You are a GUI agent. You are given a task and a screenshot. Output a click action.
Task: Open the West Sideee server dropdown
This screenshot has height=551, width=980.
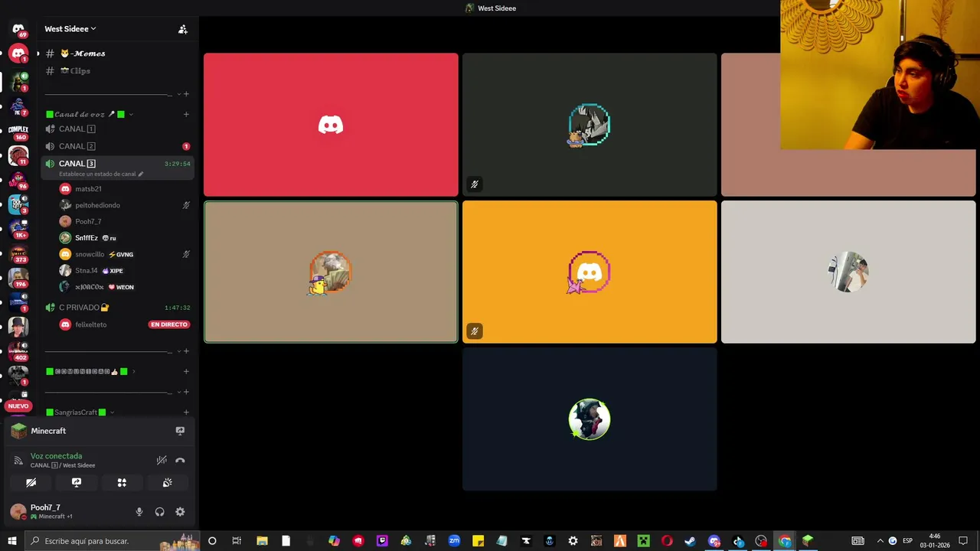pos(70,29)
